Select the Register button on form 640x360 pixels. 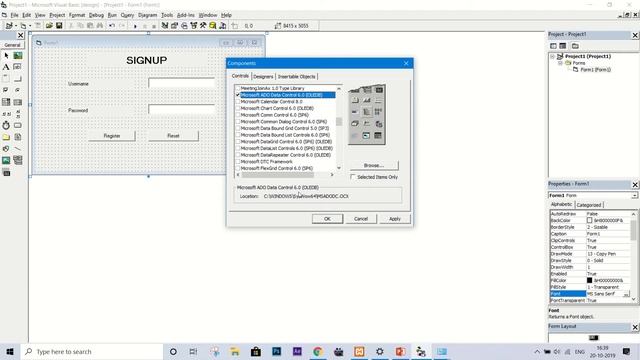112,136
